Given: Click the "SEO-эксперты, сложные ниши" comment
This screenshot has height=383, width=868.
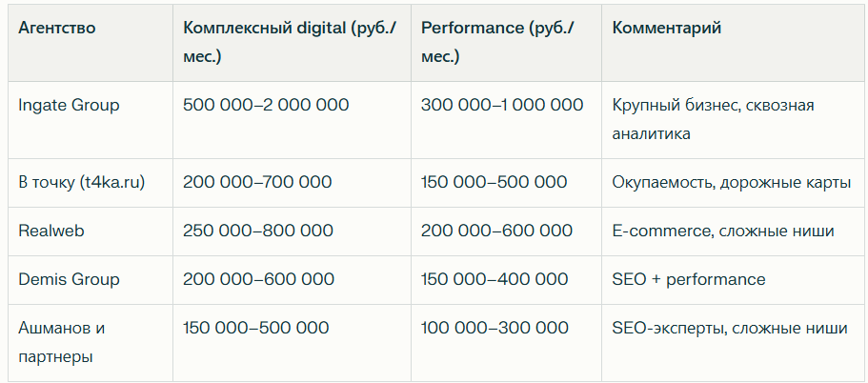Looking at the screenshot, I should [729, 328].
